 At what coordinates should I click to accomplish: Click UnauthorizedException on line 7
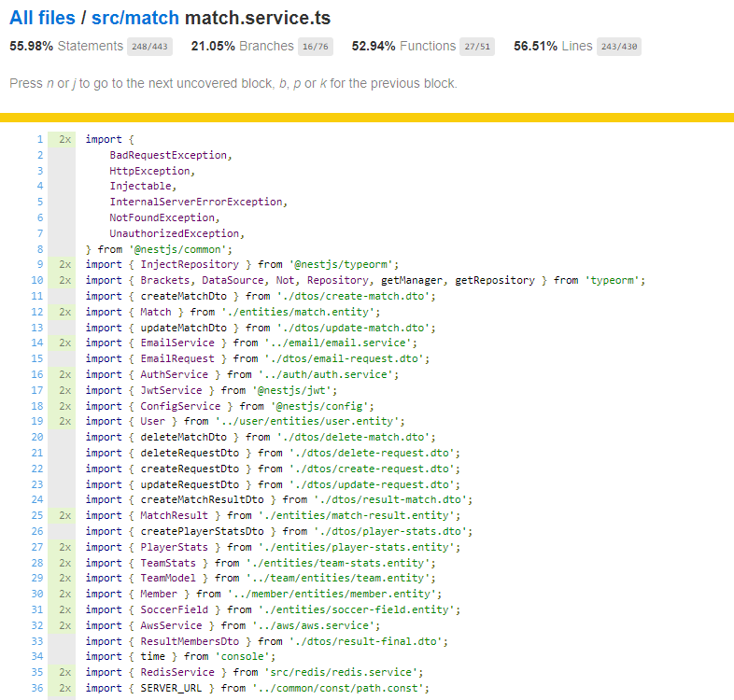174,233
